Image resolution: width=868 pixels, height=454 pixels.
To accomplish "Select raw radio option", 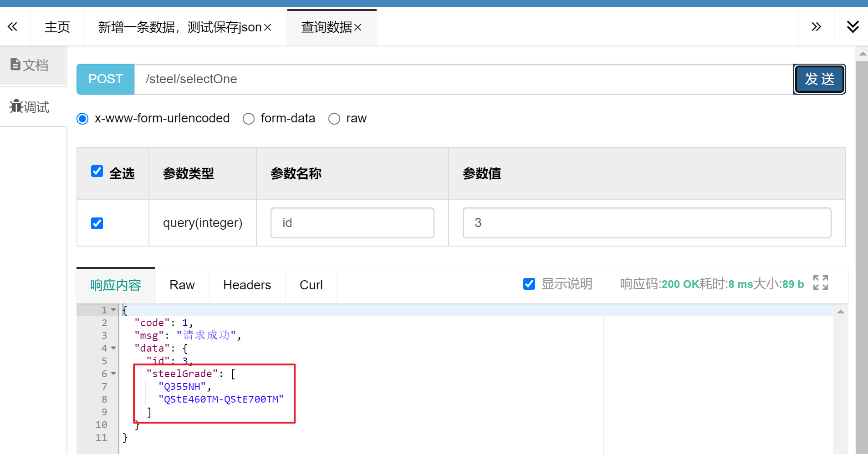I will point(334,119).
